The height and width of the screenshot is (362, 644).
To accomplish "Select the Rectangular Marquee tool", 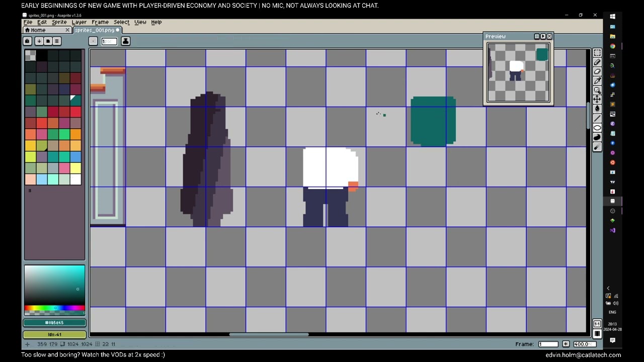I will click(x=597, y=53).
